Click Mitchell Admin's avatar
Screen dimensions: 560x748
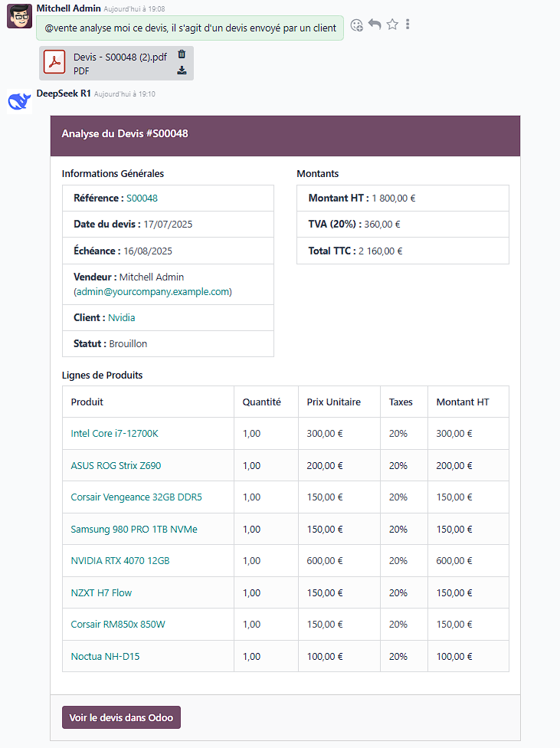(x=19, y=16)
